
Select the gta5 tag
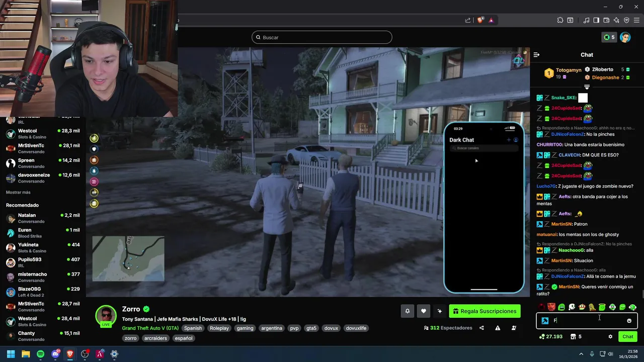pos(311,328)
